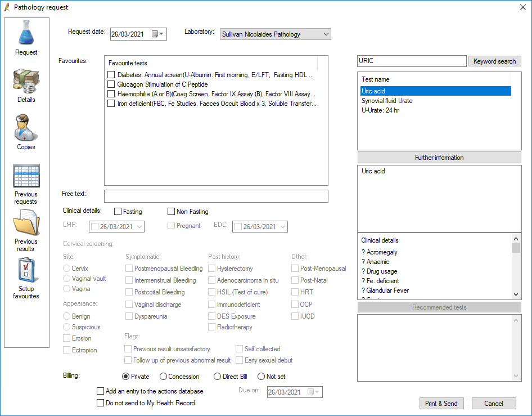532x416 pixels.
Task: Open the Request date dropdown arrow
Action: click(163, 34)
